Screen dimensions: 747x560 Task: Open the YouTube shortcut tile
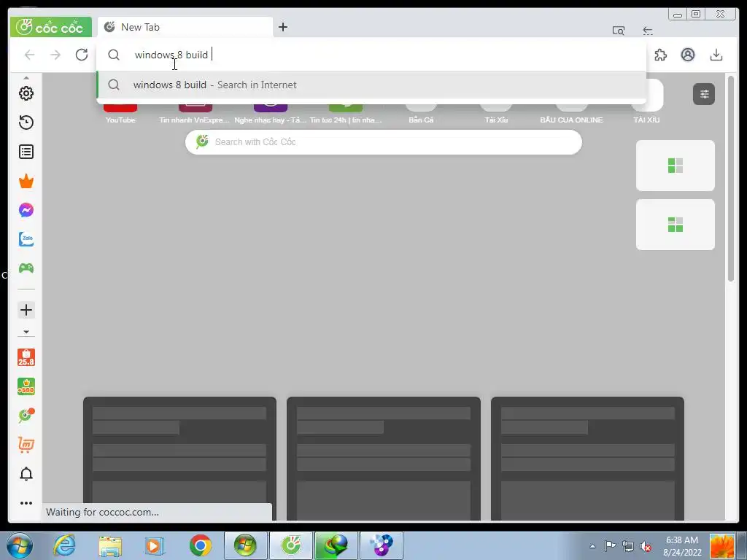tap(120, 114)
